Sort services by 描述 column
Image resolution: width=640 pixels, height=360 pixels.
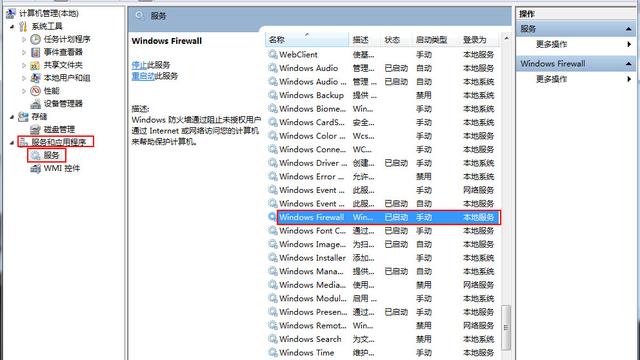(365, 40)
